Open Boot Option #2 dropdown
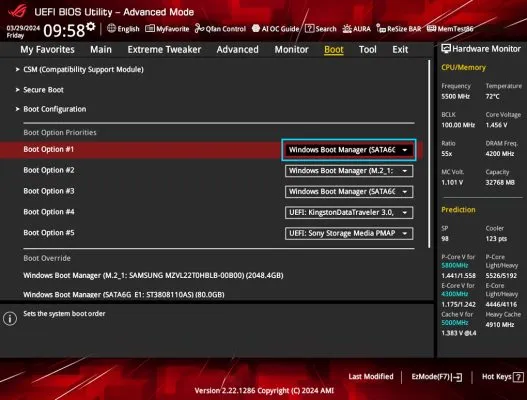Screen dimensions: 527x400 tap(349, 171)
